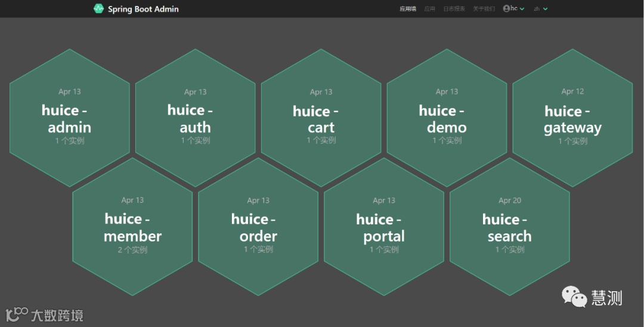644x327 pixels.
Task: Click the Spring Boot Admin logo icon
Action: 98,8
